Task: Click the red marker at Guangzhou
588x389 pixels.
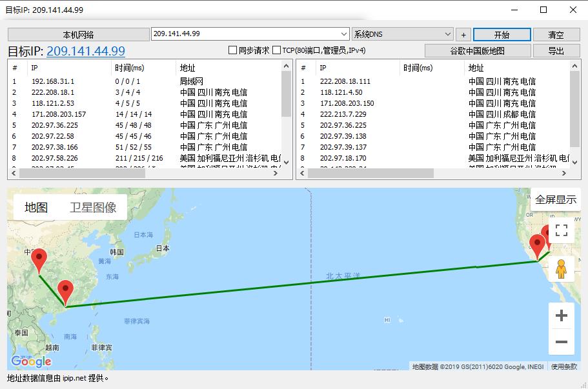Action: [x=65, y=292]
